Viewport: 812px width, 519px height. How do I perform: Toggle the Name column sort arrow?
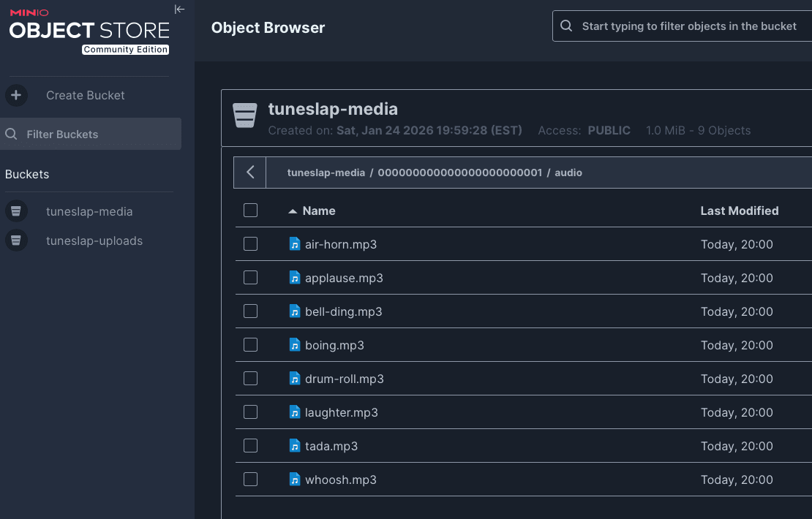pos(292,211)
